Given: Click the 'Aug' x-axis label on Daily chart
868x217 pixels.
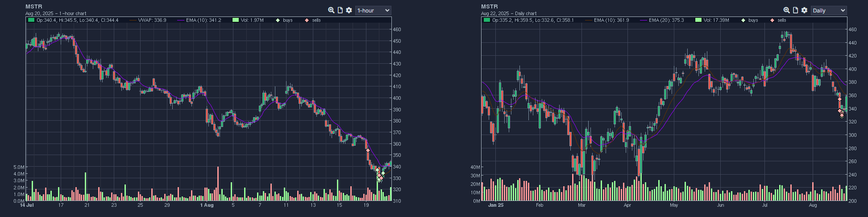Looking at the screenshot, I should click(813, 205).
